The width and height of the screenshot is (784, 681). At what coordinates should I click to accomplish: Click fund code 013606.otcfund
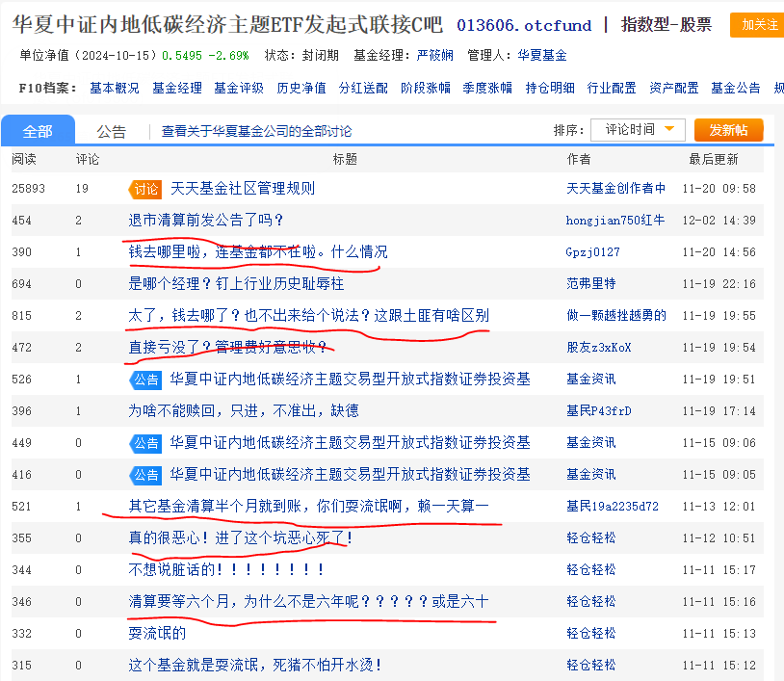[x=524, y=25]
